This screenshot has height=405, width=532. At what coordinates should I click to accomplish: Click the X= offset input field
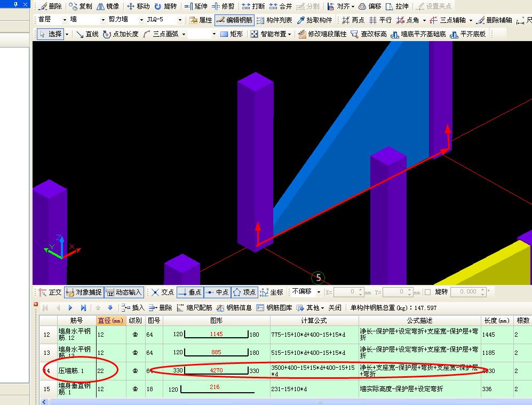349,292
